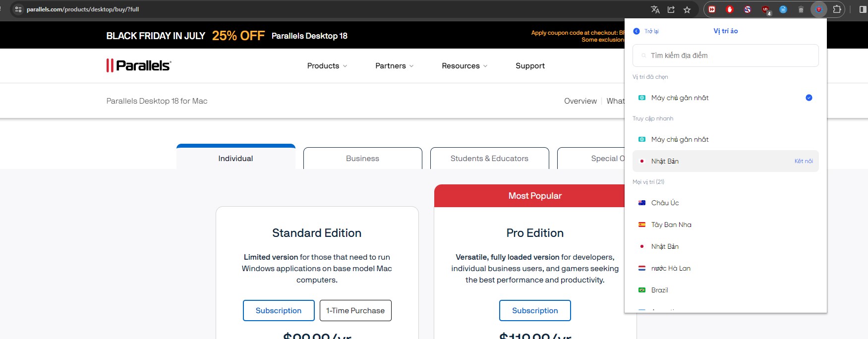Click Kết nối to connect to Nhật Bản
This screenshot has height=339, width=868.
tap(803, 161)
